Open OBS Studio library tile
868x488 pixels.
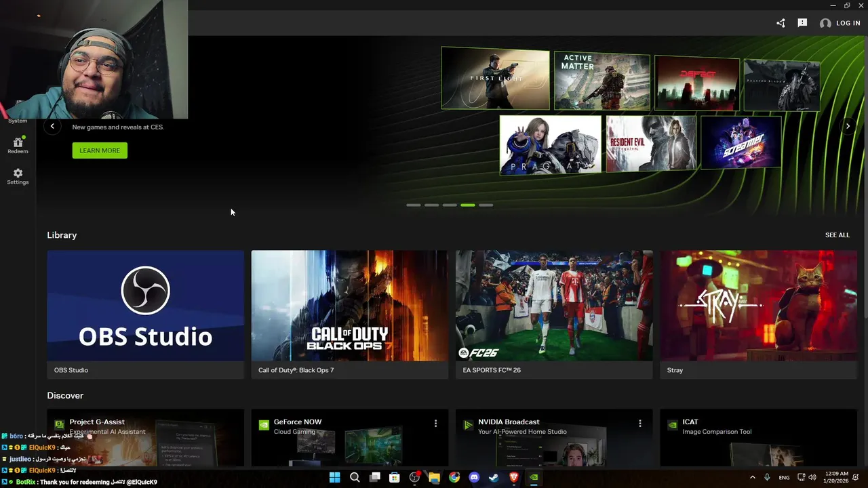[x=145, y=314]
